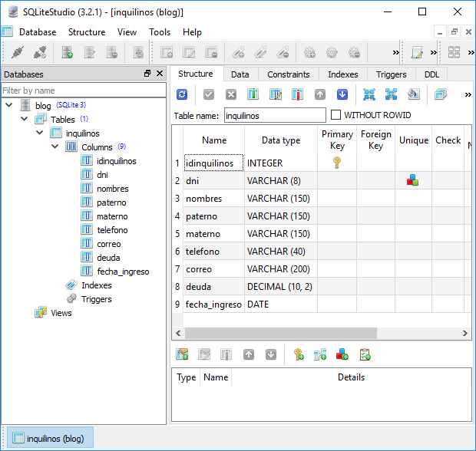Collapse the blog database node

click(9, 105)
